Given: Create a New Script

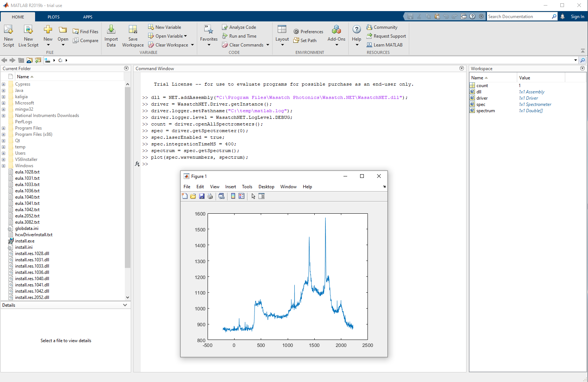Looking at the screenshot, I should (8, 36).
